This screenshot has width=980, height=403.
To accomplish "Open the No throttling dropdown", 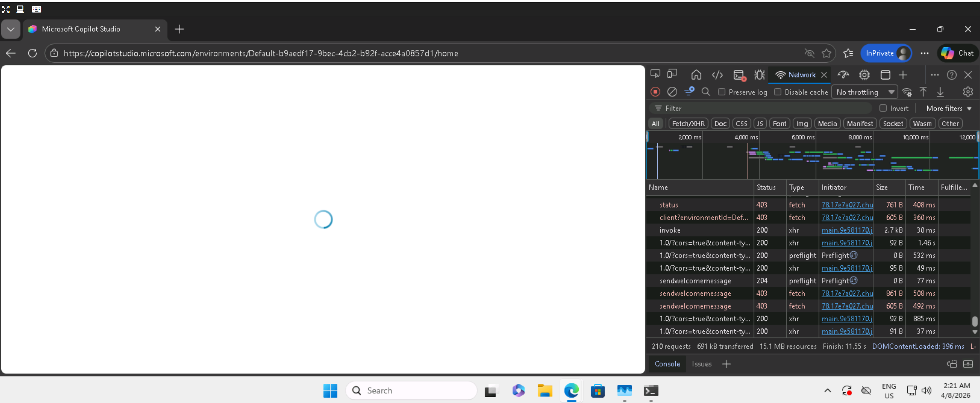I will pos(864,92).
